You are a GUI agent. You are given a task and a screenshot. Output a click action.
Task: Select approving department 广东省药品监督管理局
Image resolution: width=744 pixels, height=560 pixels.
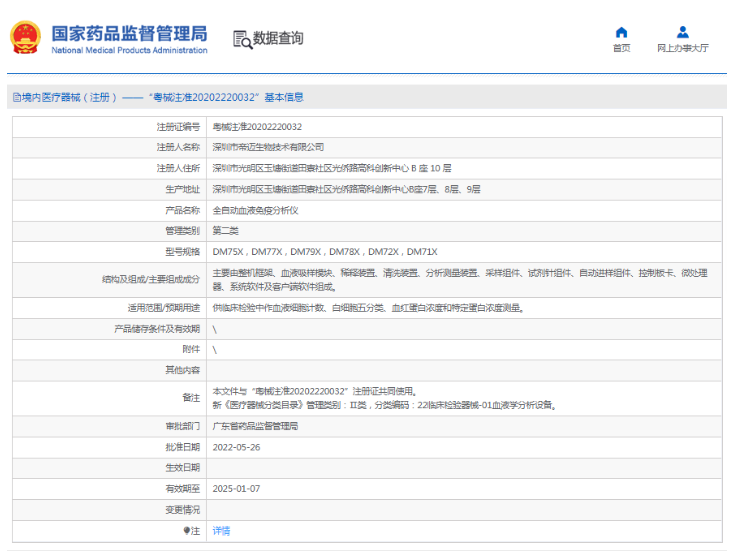coord(255,426)
